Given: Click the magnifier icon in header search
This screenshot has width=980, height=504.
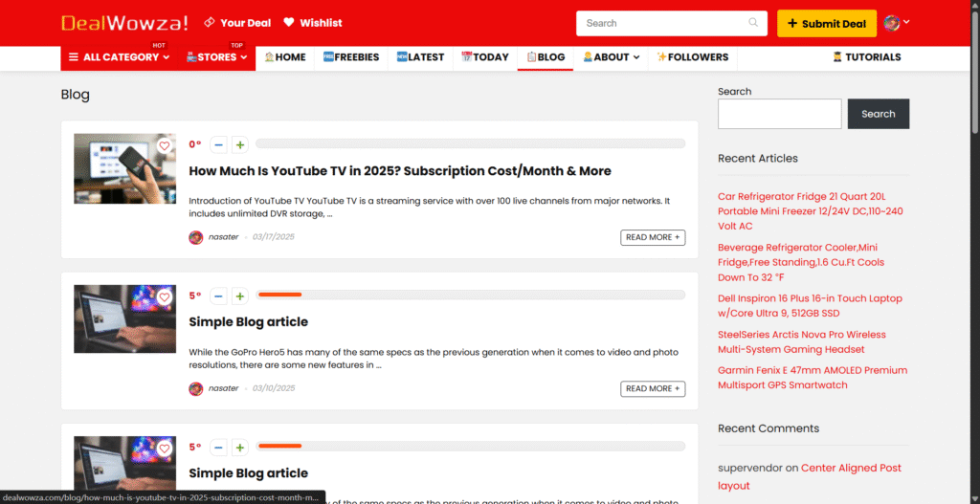Looking at the screenshot, I should tap(754, 23).
